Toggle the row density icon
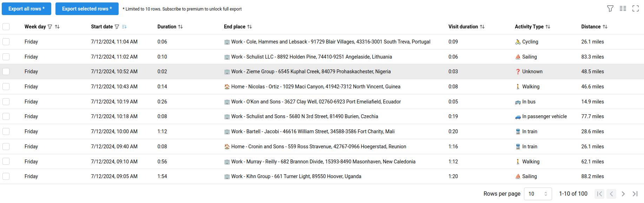Screen dimensions: 644x203 coord(623,9)
